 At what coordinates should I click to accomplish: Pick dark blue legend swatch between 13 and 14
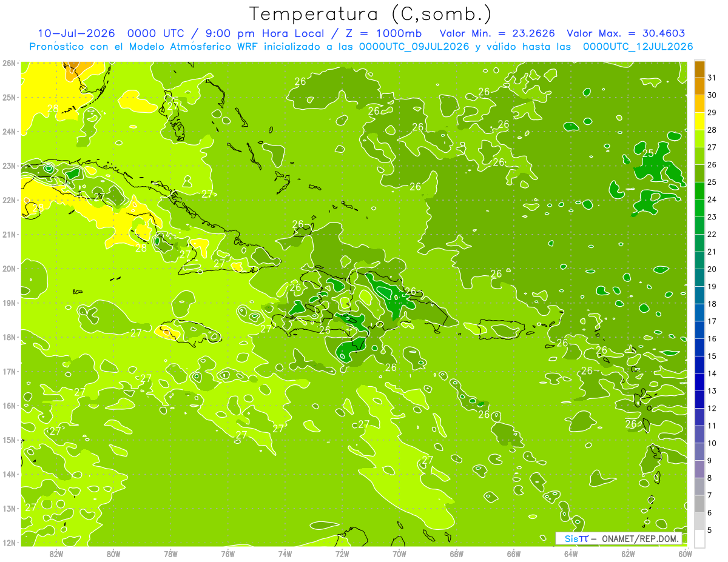700,382
